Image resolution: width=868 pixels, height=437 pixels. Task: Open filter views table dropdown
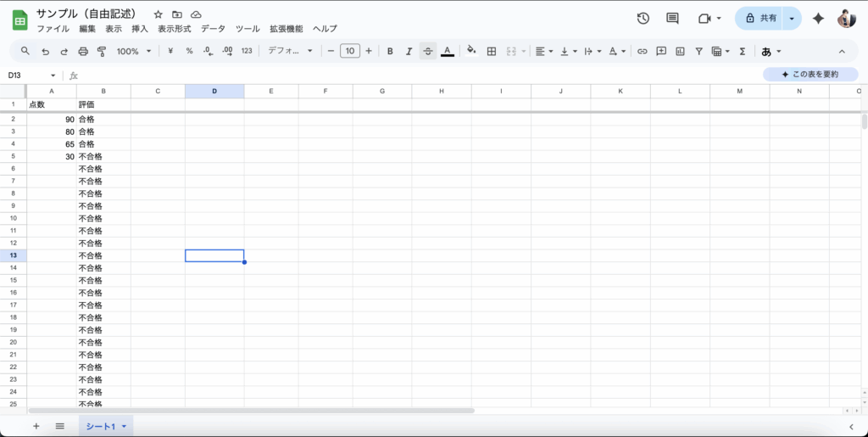[x=721, y=51]
